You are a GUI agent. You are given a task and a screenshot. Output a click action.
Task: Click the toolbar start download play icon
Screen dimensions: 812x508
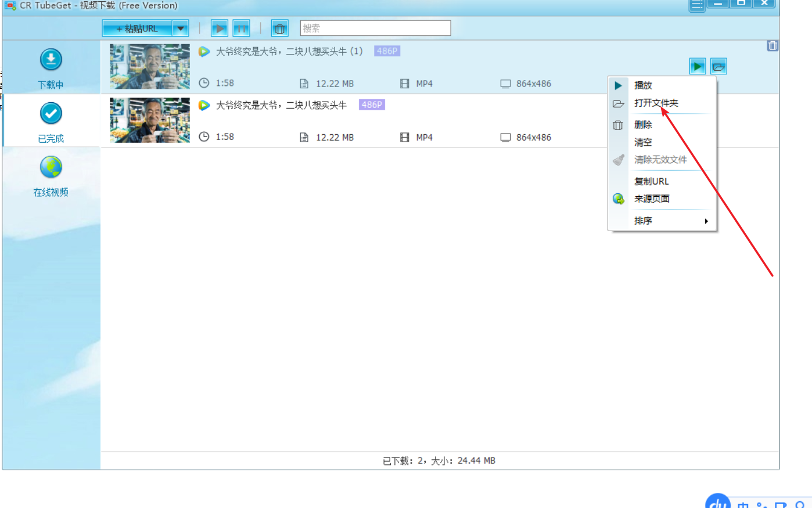219,28
